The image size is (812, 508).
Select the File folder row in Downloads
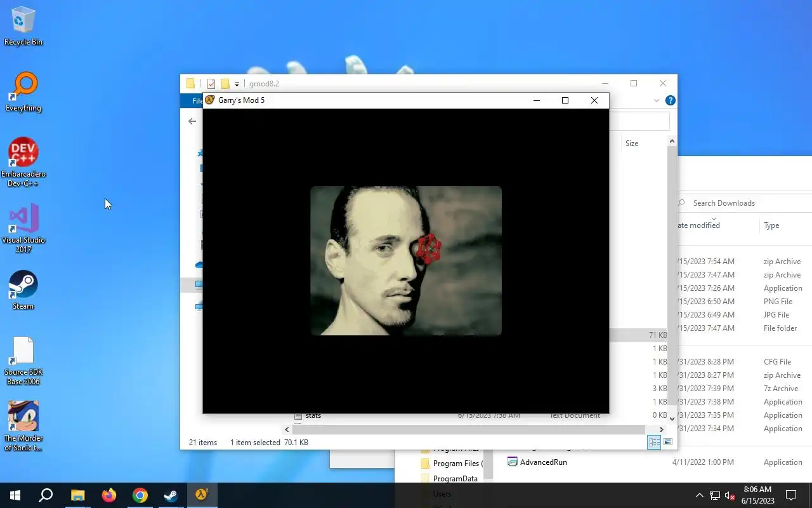[x=744, y=328]
